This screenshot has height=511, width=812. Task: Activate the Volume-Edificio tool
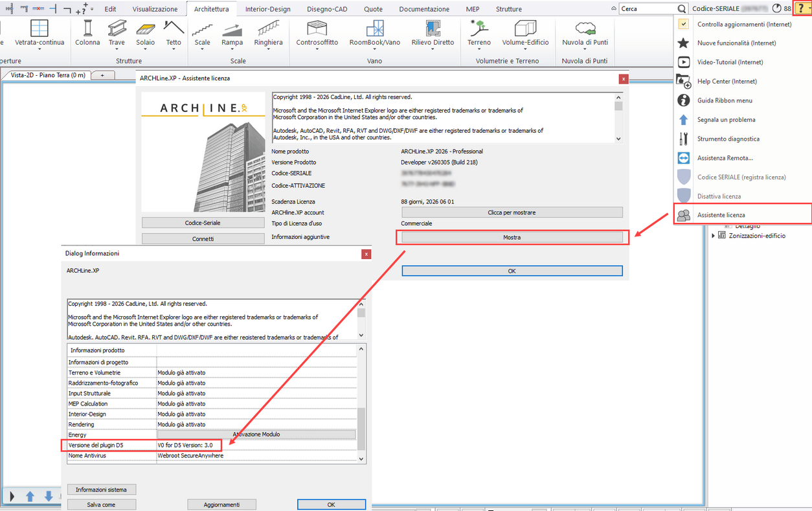coord(525,32)
